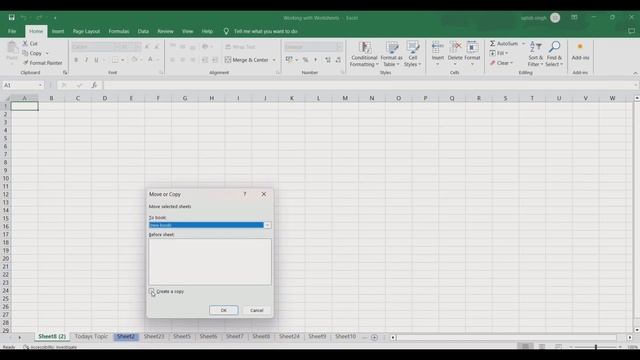
Task: Open Name Box dropdown arrow
Action: click(40, 85)
